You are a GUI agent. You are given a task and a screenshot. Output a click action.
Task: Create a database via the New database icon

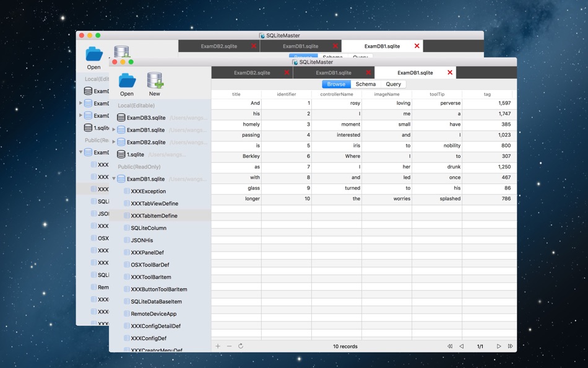pyautogui.click(x=154, y=81)
